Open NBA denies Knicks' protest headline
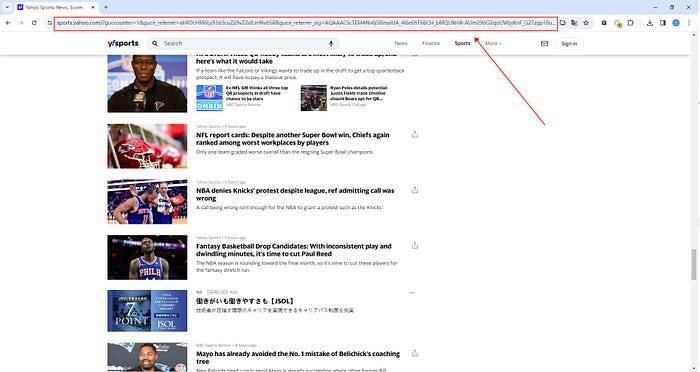The width and height of the screenshot is (700, 372). (295, 194)
